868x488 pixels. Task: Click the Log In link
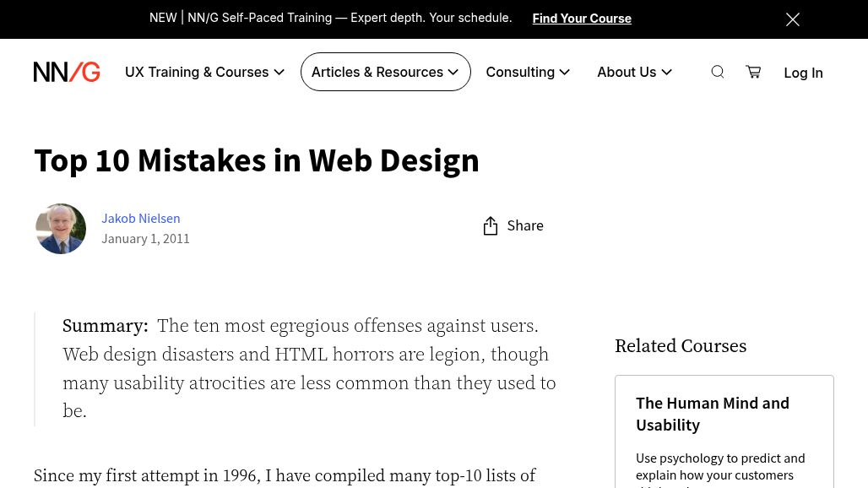(x=803, y=73)
